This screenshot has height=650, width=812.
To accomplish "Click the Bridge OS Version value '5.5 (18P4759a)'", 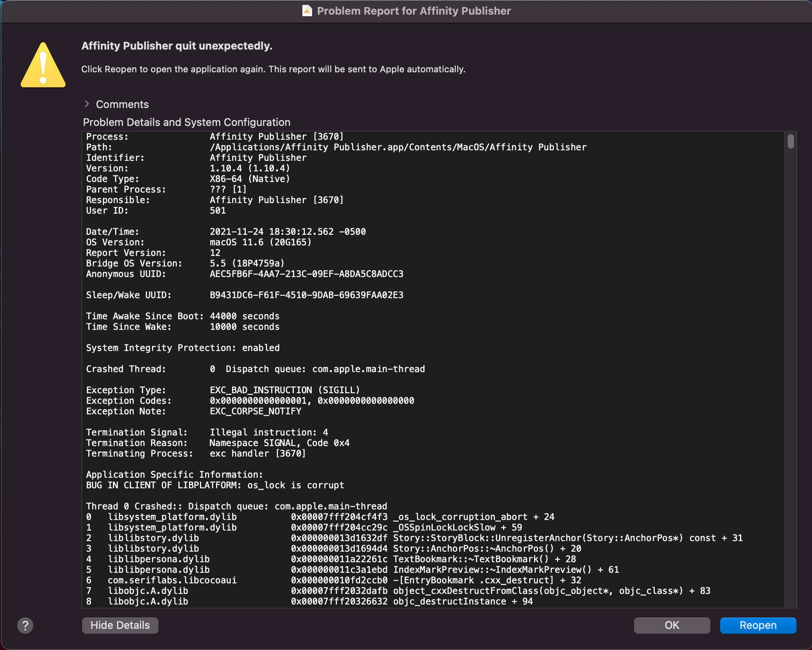I will 247,263.
